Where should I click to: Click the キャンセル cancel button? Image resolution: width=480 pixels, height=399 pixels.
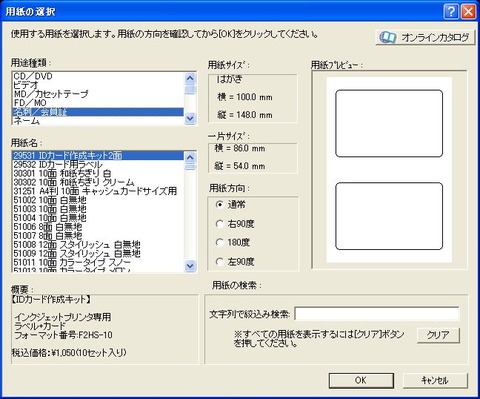[435, 380]
